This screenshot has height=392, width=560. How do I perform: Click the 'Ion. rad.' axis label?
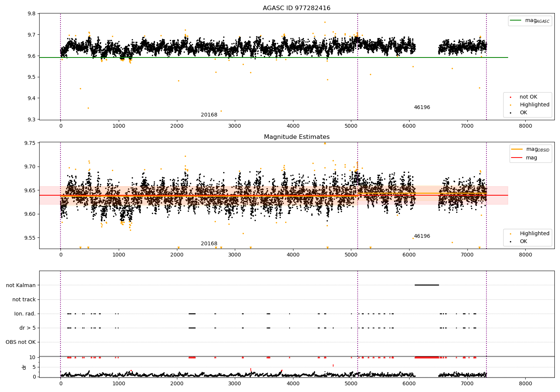click(x=25, y=314)
